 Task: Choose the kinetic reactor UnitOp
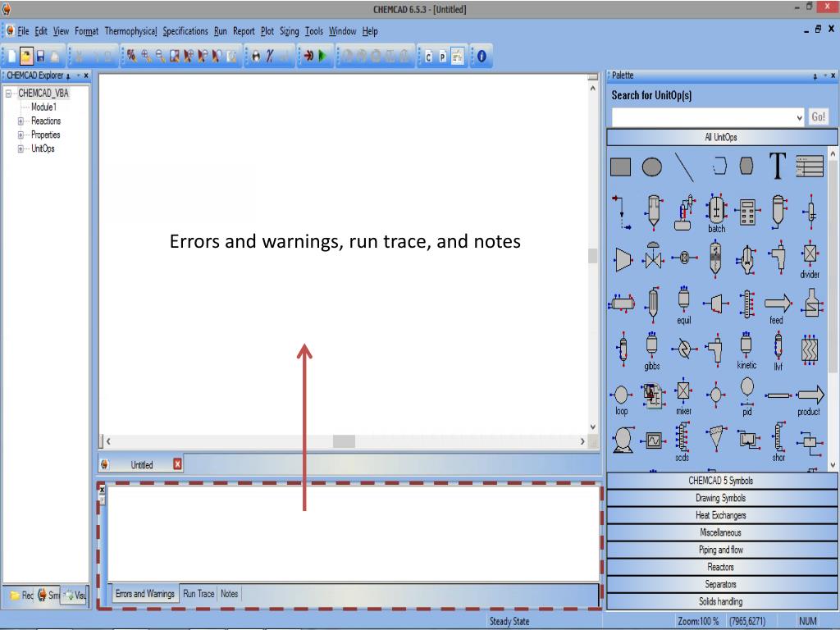746,350
